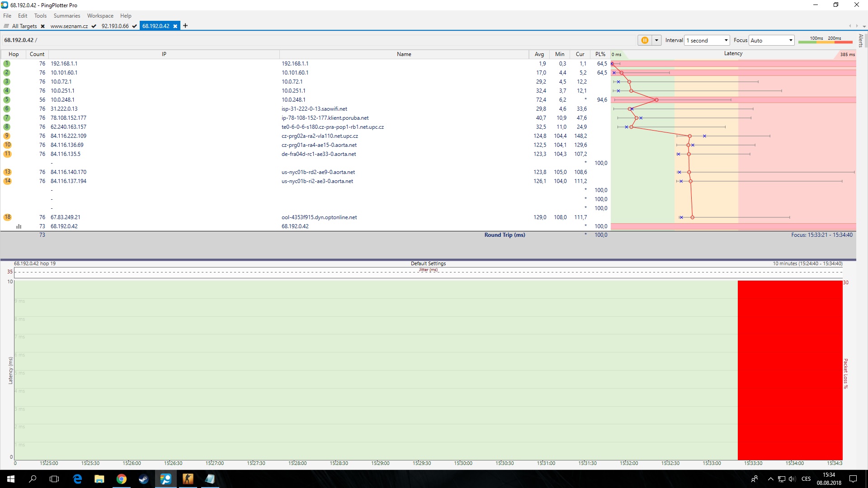Click the final-hop bar graph icon
The image size is (868, 488).
19,226
